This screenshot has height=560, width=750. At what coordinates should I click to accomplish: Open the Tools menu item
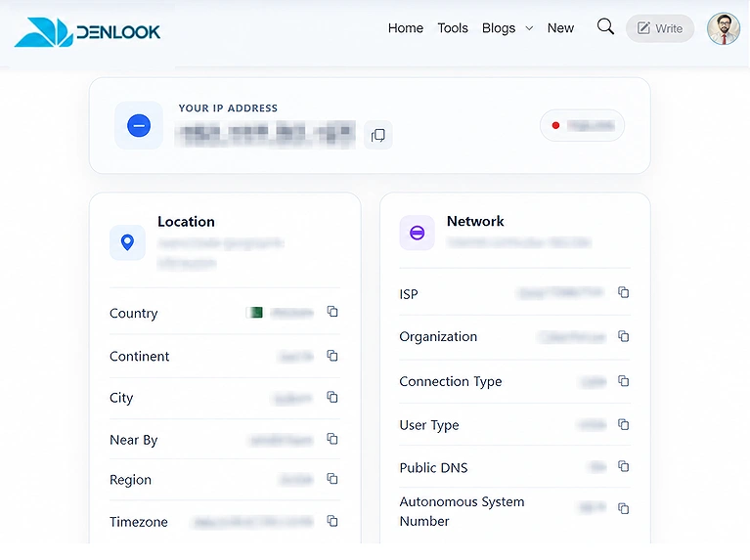[x=453, y=28]
